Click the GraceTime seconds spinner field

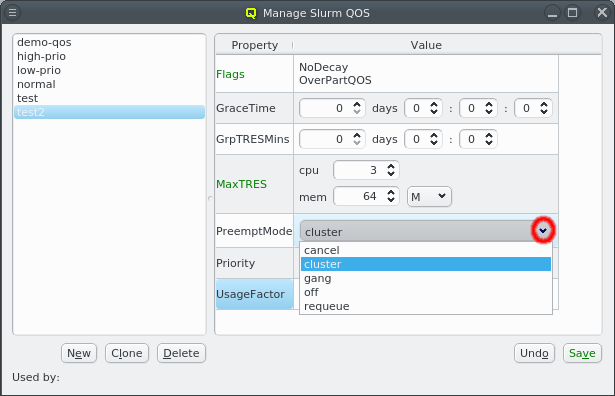(x=533, y=108)
